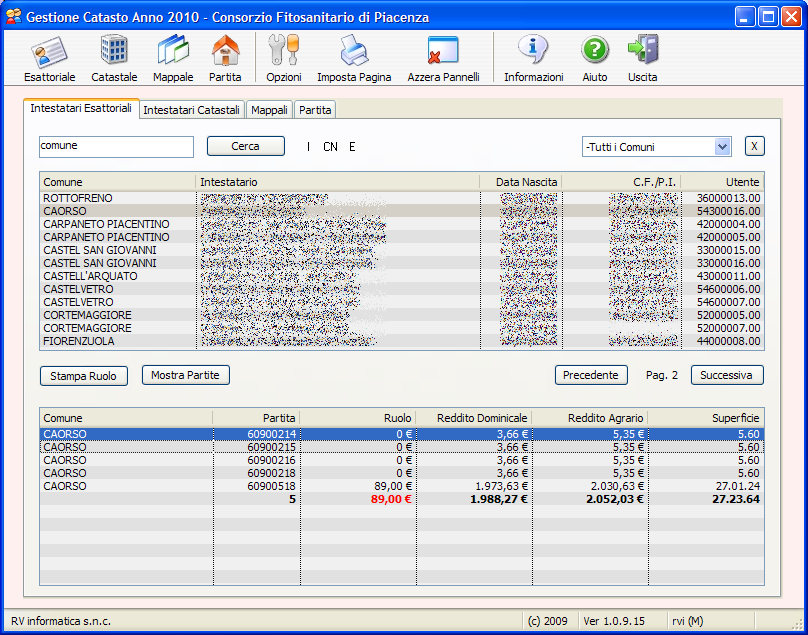Click the Data Nascita column header
The image size is (808, 635).
coord(520,182)
